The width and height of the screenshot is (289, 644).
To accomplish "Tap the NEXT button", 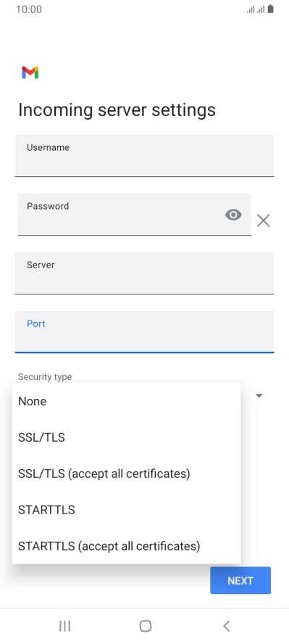I will click(x=240, y=580).
